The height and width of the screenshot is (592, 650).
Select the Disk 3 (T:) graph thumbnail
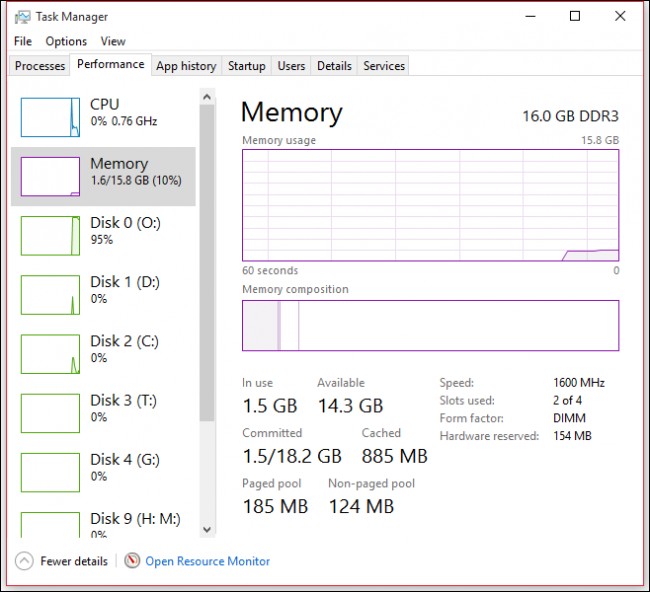(50, 413)
